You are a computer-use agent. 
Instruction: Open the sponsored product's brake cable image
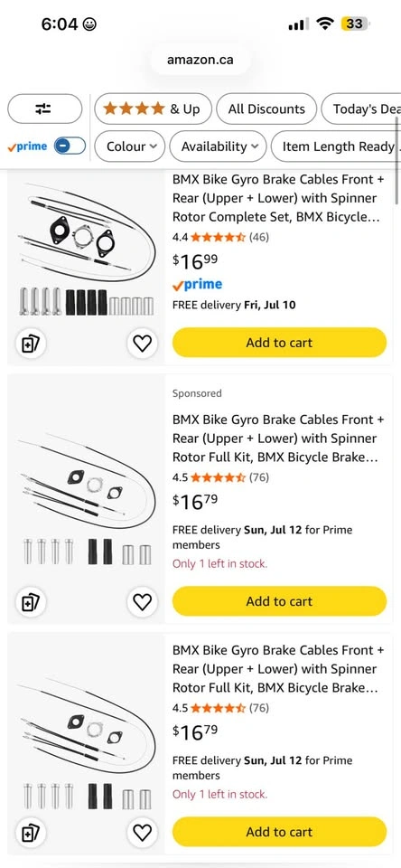86,498
